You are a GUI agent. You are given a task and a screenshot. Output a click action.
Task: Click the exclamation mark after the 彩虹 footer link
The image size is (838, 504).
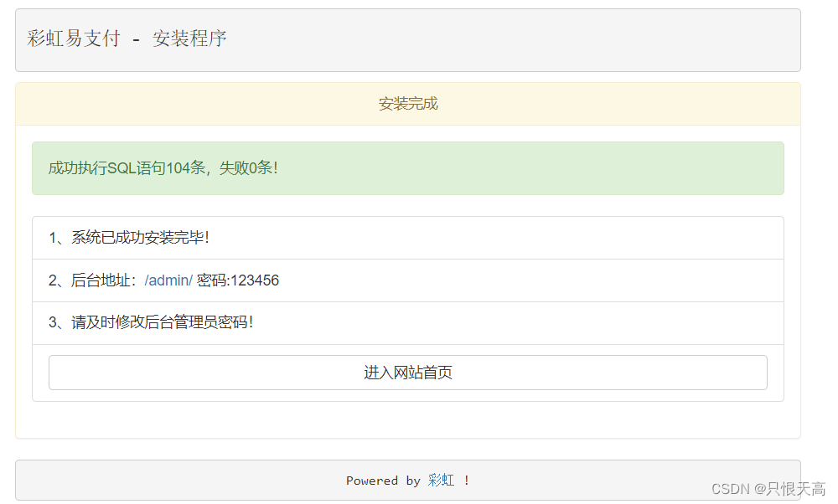pos(467,481)
